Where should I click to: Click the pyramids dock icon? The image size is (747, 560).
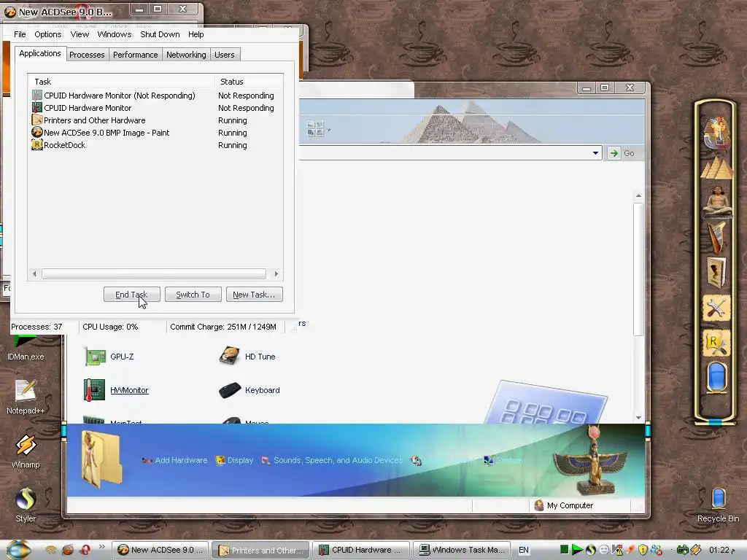point(717,168)
